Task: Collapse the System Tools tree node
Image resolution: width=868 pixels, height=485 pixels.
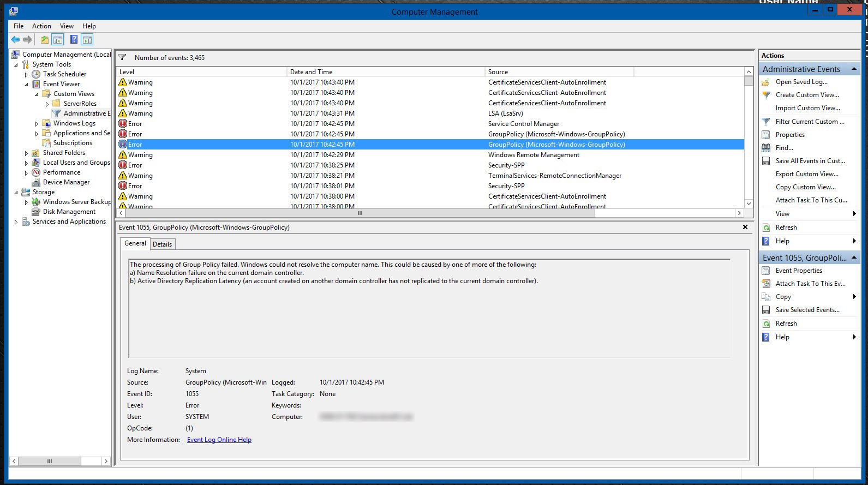Action: [x=16, y=64]
